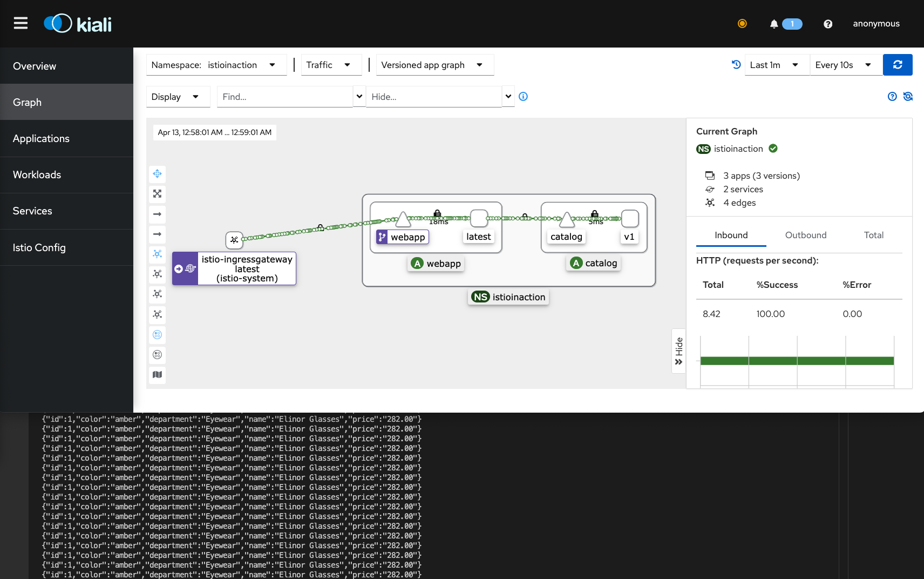Click the lock icon on the 5ms edge
The image size is (924, 579).
click(594, 214)
